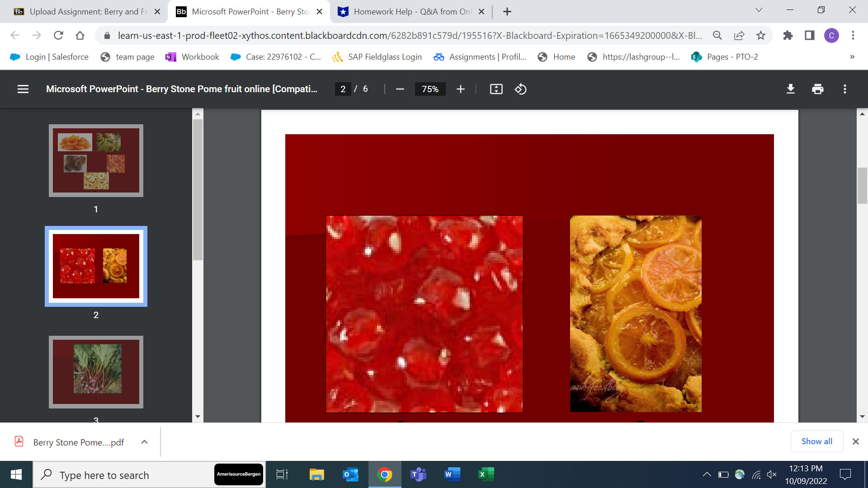Toggle the Chrome side panel
Screen dimensions: 868x488
click(x=809, y=35)
